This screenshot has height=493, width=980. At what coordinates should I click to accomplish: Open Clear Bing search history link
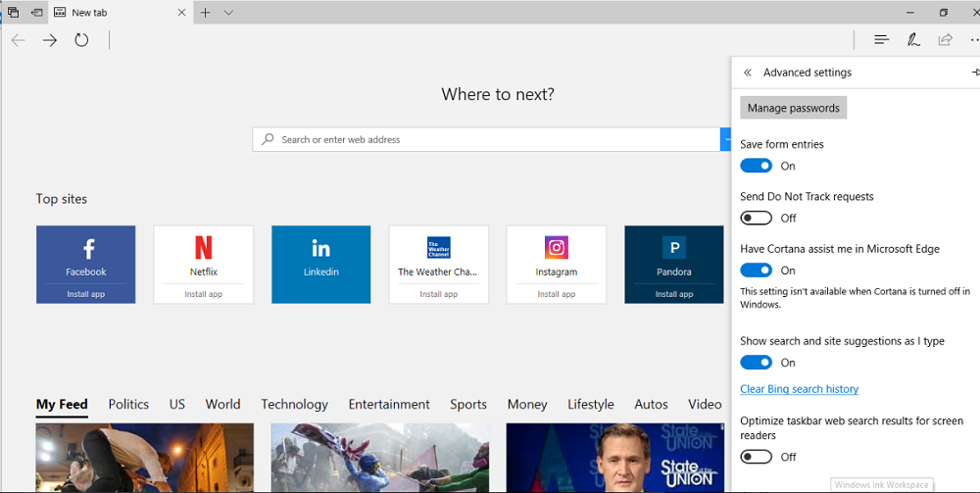point(799,389)
